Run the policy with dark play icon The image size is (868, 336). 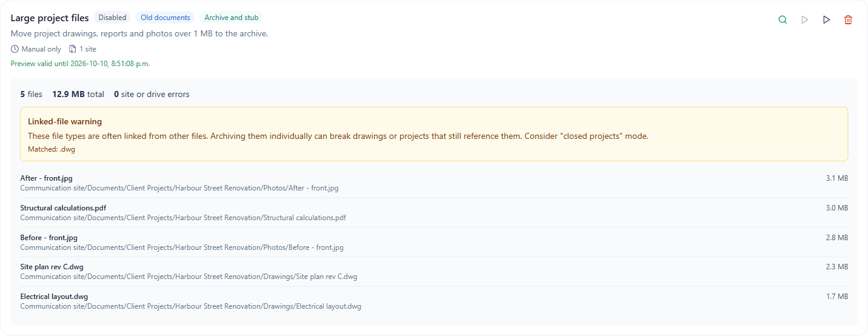pos(826,20)
